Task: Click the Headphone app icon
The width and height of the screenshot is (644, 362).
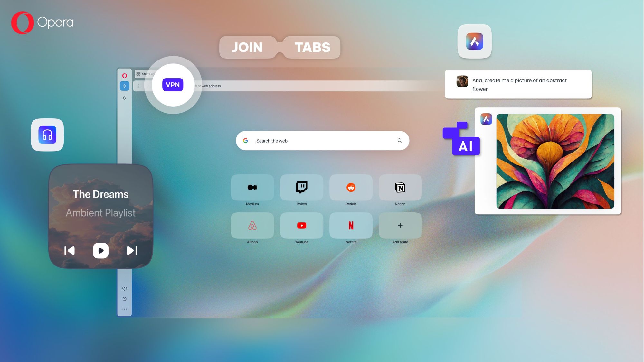Action: click(47, 135)
